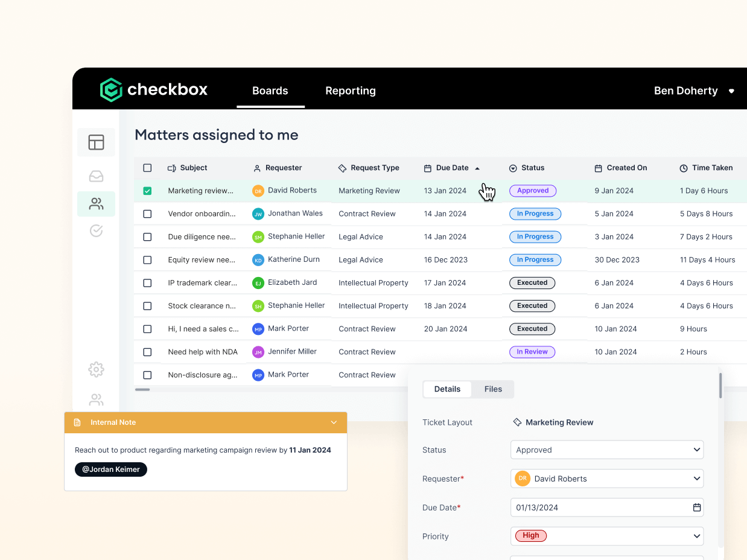Click the @Jordan Keimer mention tag
Screen dimensions: 747x560
[x=110, y=469]
